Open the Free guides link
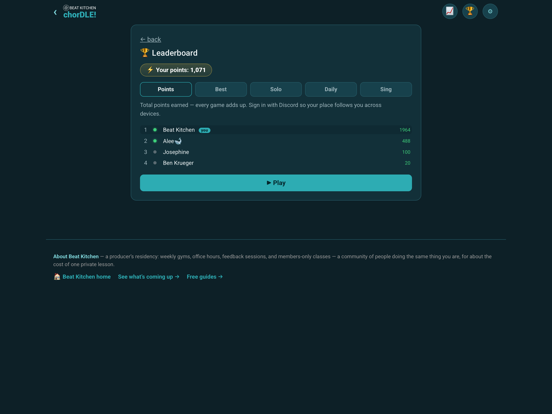The image size is (552, 414). point(205,277)
